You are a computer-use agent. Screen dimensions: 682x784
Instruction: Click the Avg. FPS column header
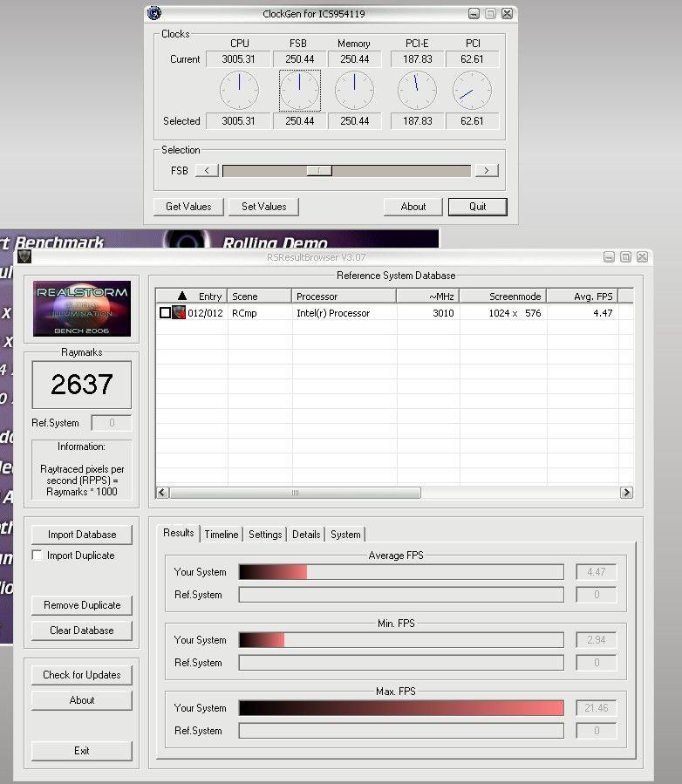coord(583,296)
